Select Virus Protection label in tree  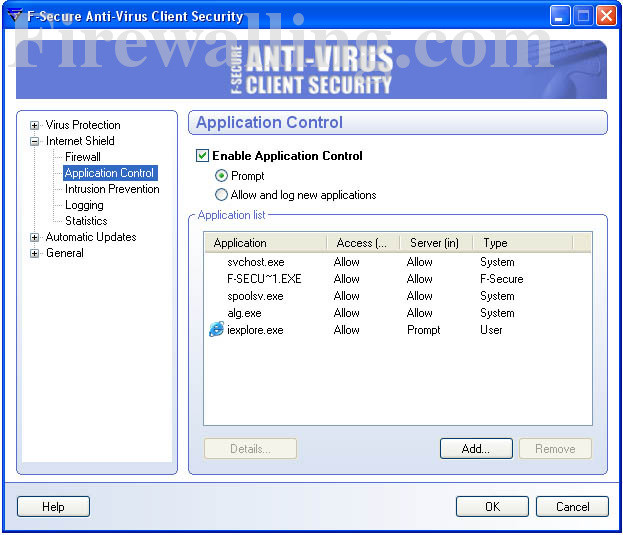tap(83, 125)
